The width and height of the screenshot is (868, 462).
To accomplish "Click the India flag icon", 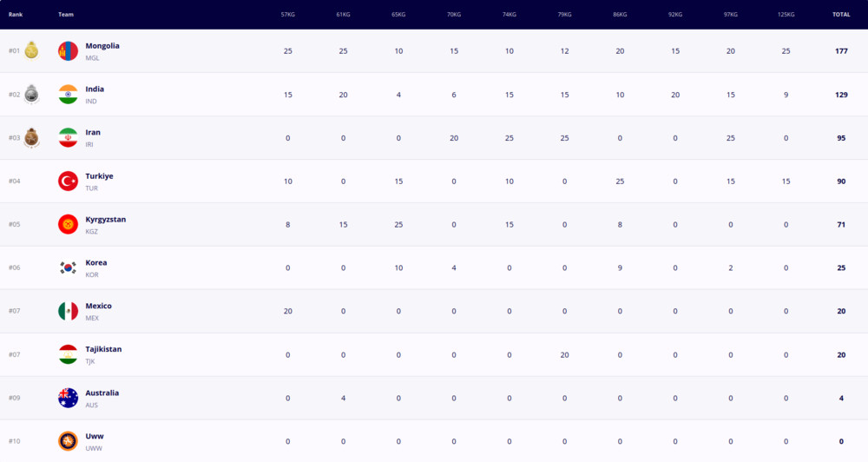I will (x=68, y=94).
